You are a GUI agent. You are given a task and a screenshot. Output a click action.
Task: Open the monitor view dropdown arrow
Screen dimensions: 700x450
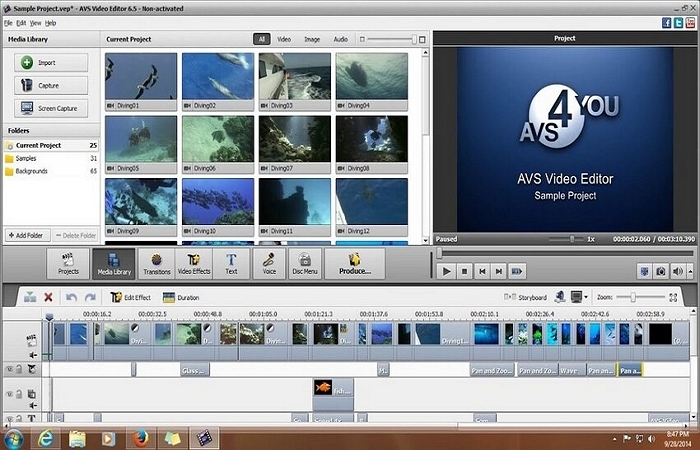[x=586, y=297]
